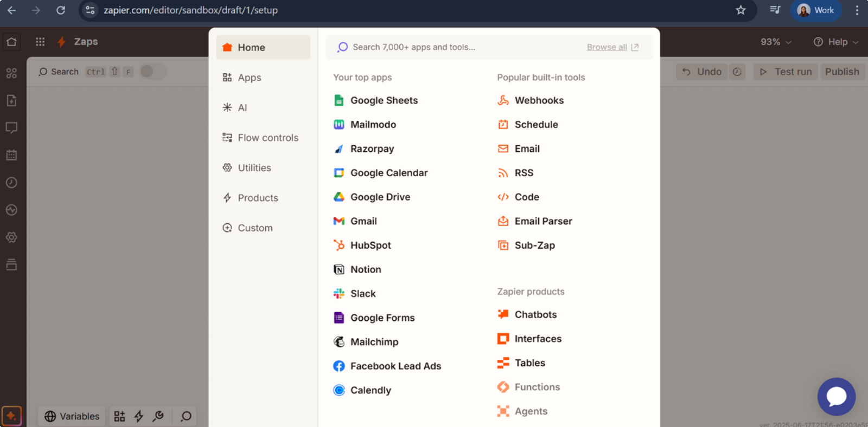The height and width of the screenshot is (427, 868).
Task: Select the Gmail app
Action: coord(355,221)
